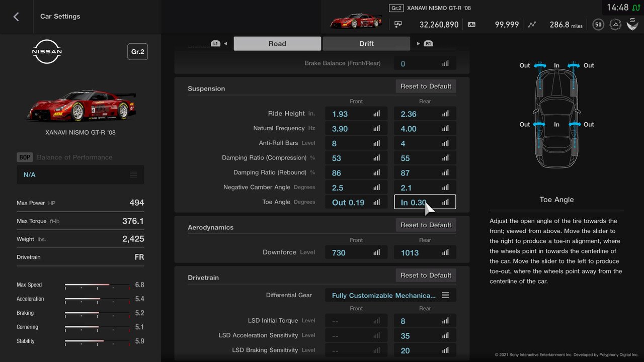Open rear Negative Camber value 2.1
The width and height of the screenshot is (644, 362).
click(425, 188)
